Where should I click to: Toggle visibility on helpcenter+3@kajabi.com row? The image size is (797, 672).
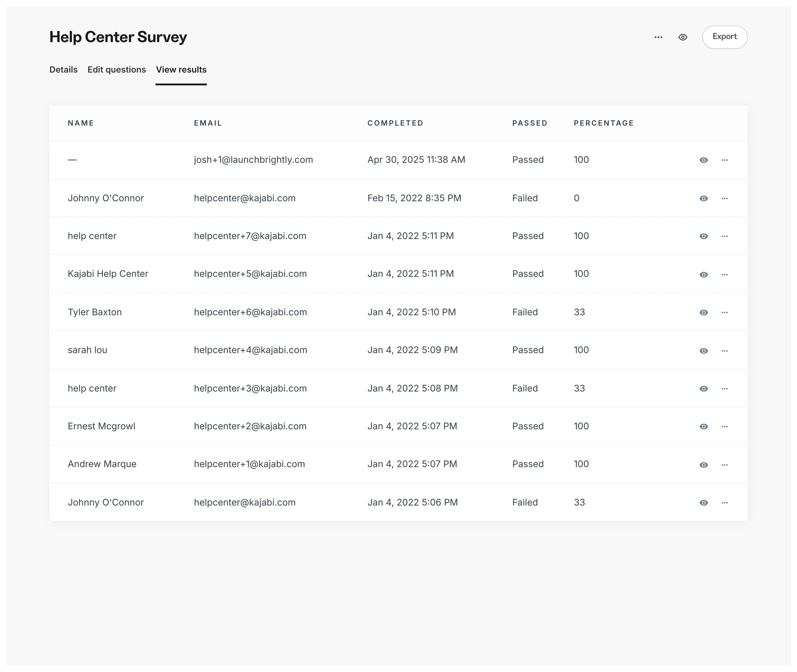click(704, 388)
